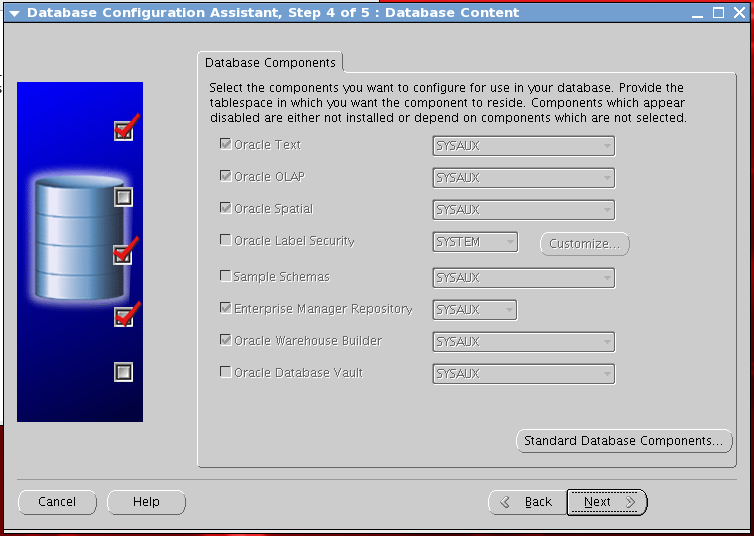Maximize the Database Configuration Assistant window

click(x=718, y=12)
